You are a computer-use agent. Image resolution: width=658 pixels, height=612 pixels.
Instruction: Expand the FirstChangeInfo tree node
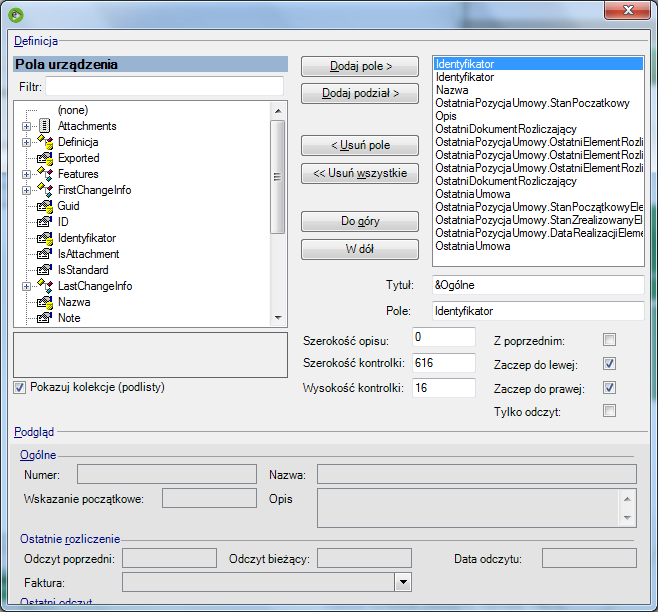26,190
